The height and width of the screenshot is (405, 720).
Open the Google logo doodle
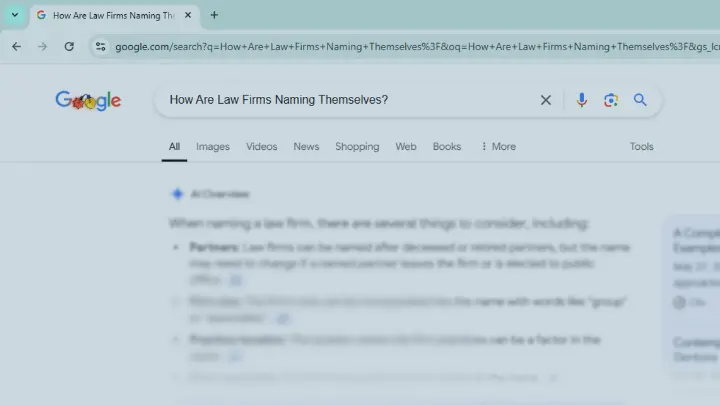pos(88,101)
